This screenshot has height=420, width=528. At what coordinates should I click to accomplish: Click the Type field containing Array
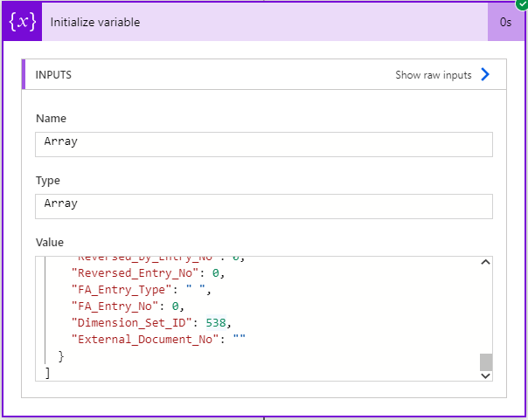263,205
